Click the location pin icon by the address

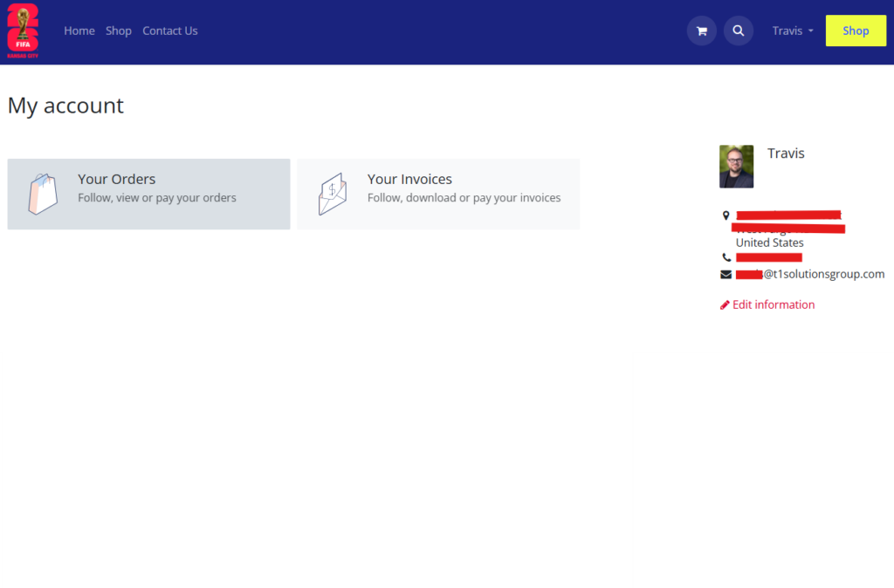pos(725,215)
